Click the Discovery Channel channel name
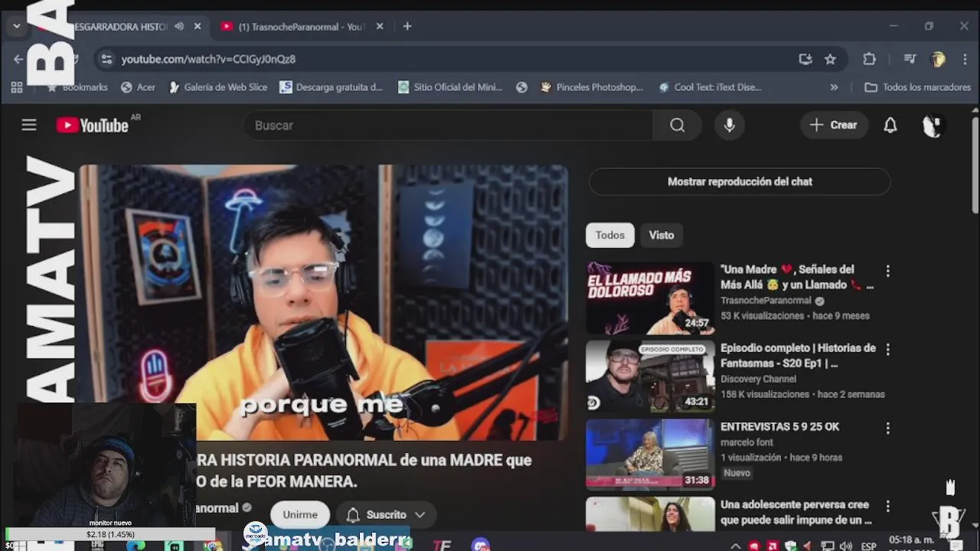This screenshot has width=980, height=551. (x=758, y=379)
